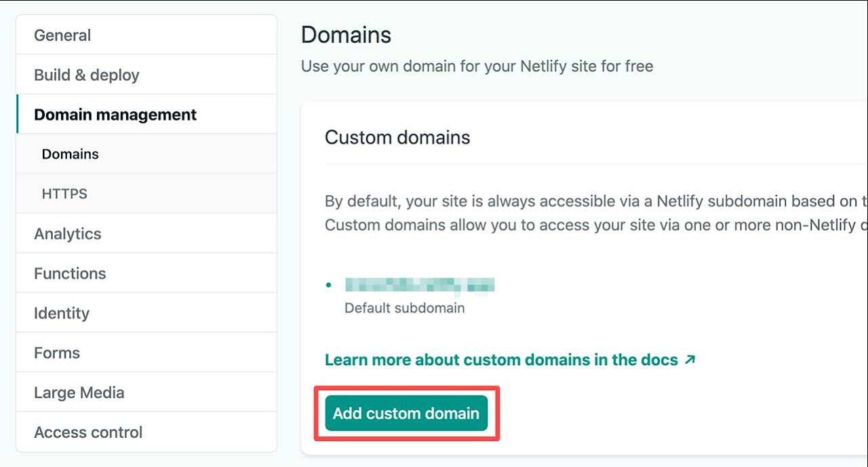Click the Custom domains card heading
868x467 pixels.
pos(397,137)
